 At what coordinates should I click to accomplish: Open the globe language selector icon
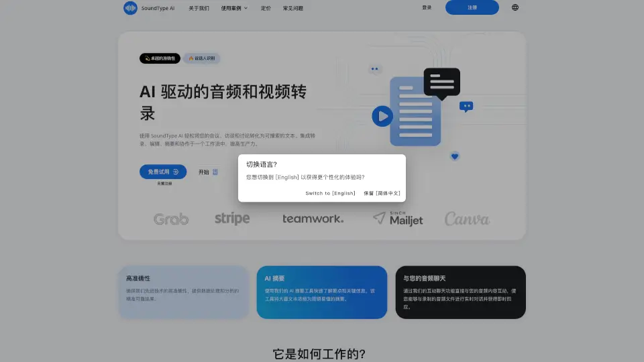coord(515,7)
